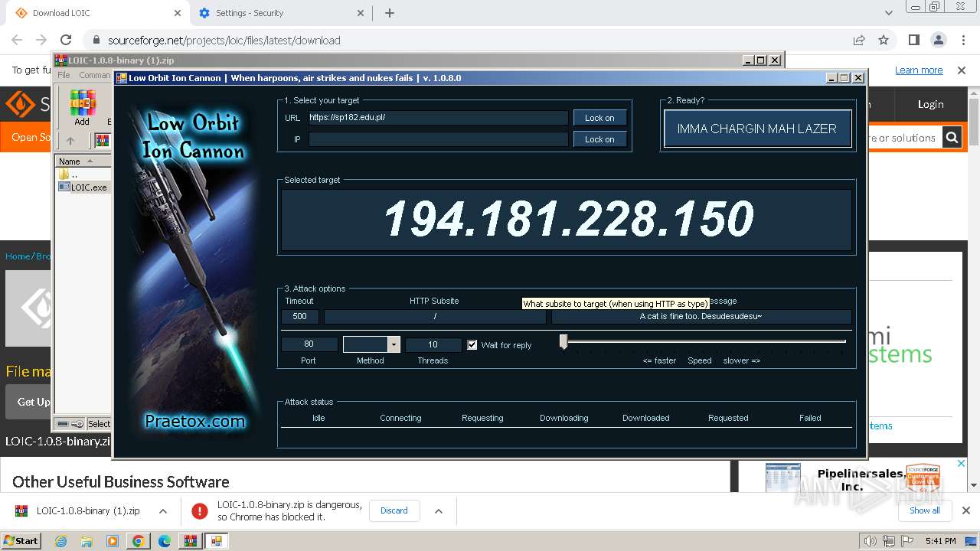Click the 'IMMA CHARGIN MAH LAZER' button
The width and height of the screenshot is (980, 551).
point(757,129)
